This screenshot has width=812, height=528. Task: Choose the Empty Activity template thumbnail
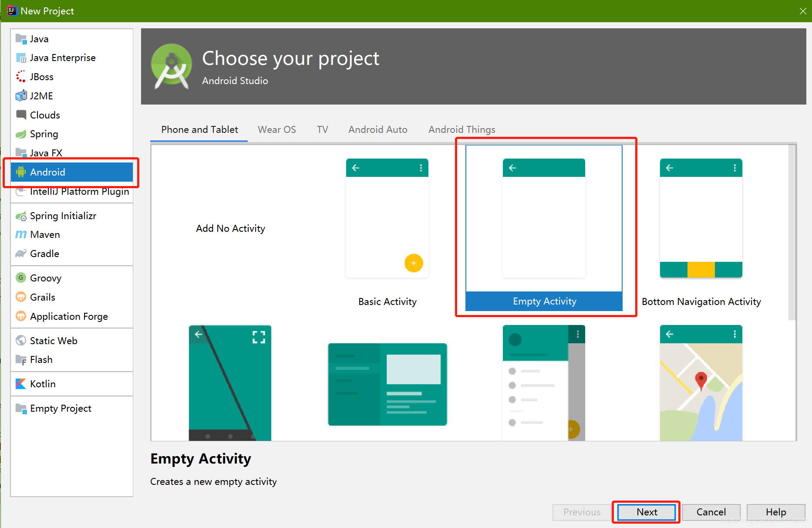click(544, 218)
